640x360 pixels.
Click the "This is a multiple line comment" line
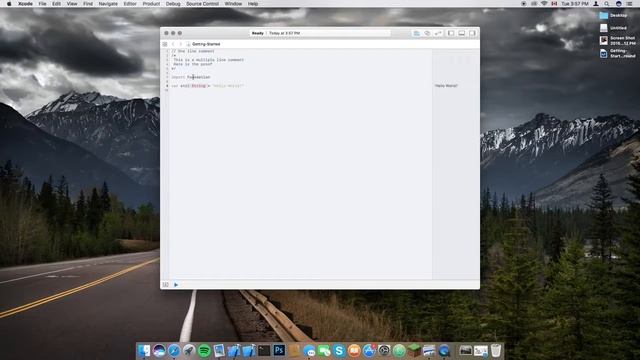[x=209, y=60]
